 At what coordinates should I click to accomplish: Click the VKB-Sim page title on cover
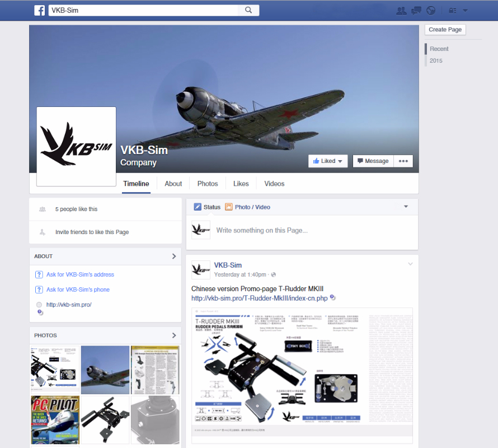(144, 150)
